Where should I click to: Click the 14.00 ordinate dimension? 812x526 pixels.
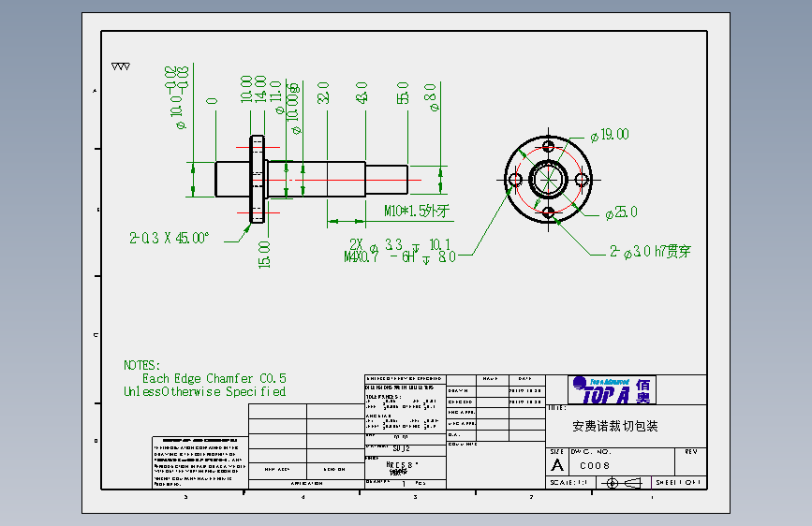260,89
